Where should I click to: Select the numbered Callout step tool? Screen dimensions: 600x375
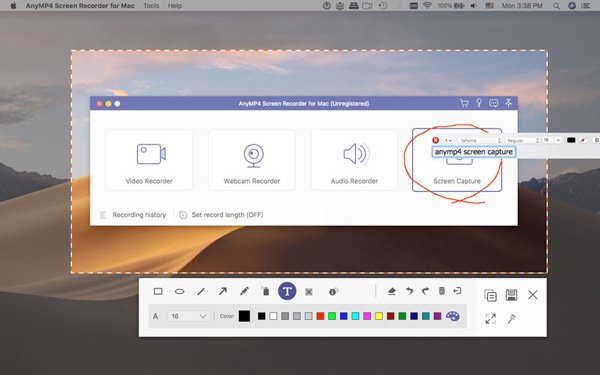pos(333,292)
